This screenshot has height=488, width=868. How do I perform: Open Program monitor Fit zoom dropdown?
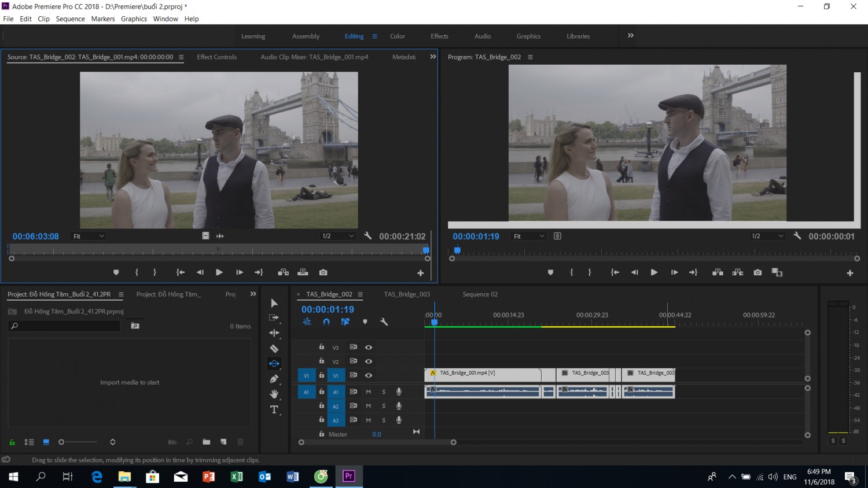529,236
